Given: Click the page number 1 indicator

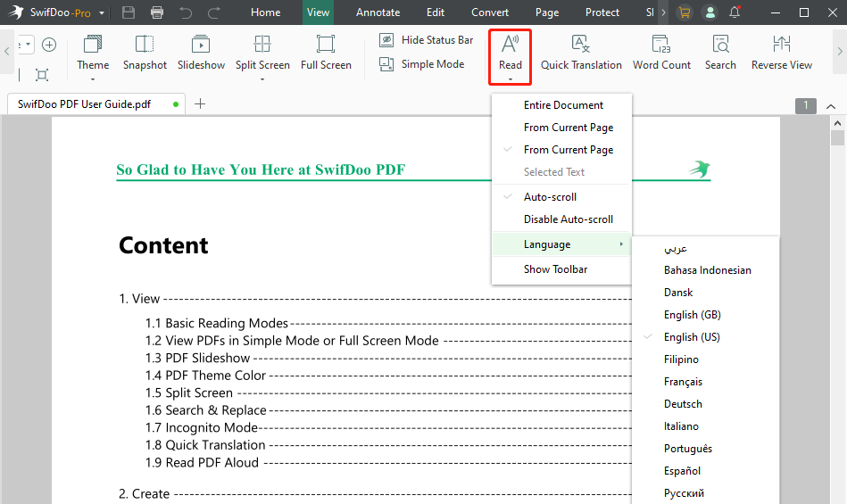Looking at the screenshot, I should pos(805,105).
